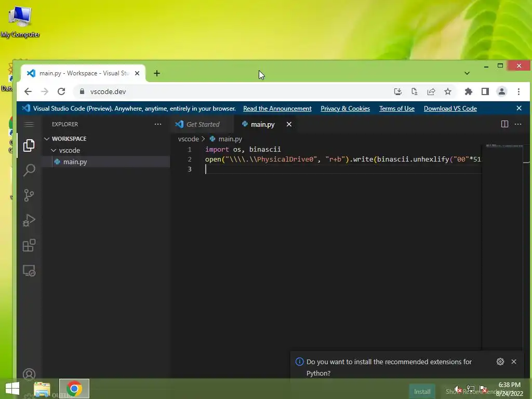Open File Explorer from the taskbar
The width and height of the screenshot is (532, 399).
pos(42,389)
